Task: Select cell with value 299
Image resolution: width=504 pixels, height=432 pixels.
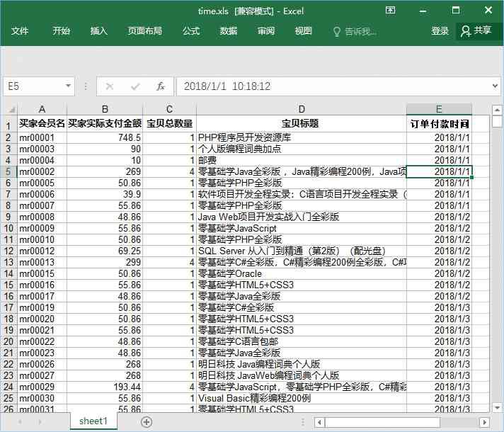Action: coord(105,262)
